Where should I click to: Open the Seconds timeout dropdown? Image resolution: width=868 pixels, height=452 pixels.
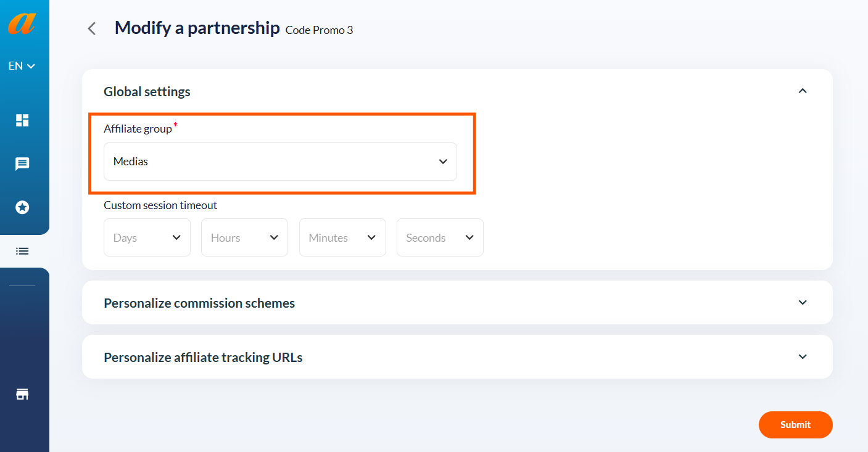coord(440,237)
